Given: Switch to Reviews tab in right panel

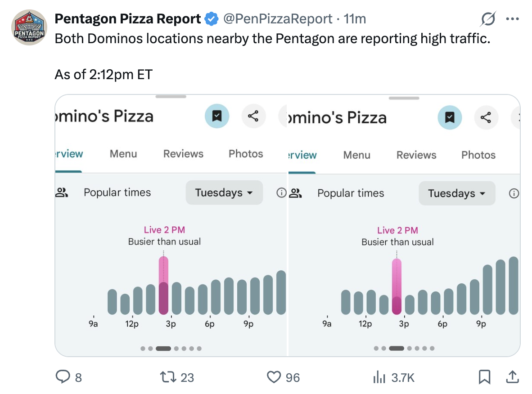Looking at the screenshot, I should tap(416, 155).
